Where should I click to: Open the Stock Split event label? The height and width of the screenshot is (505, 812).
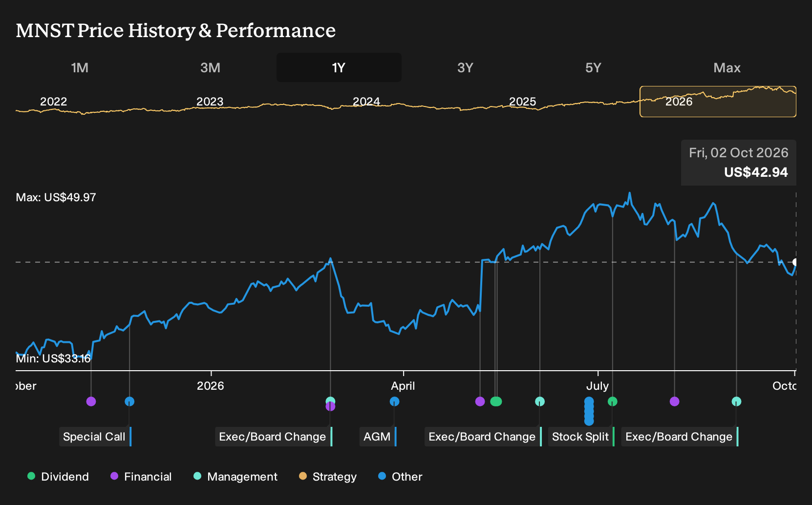(581, 437)
